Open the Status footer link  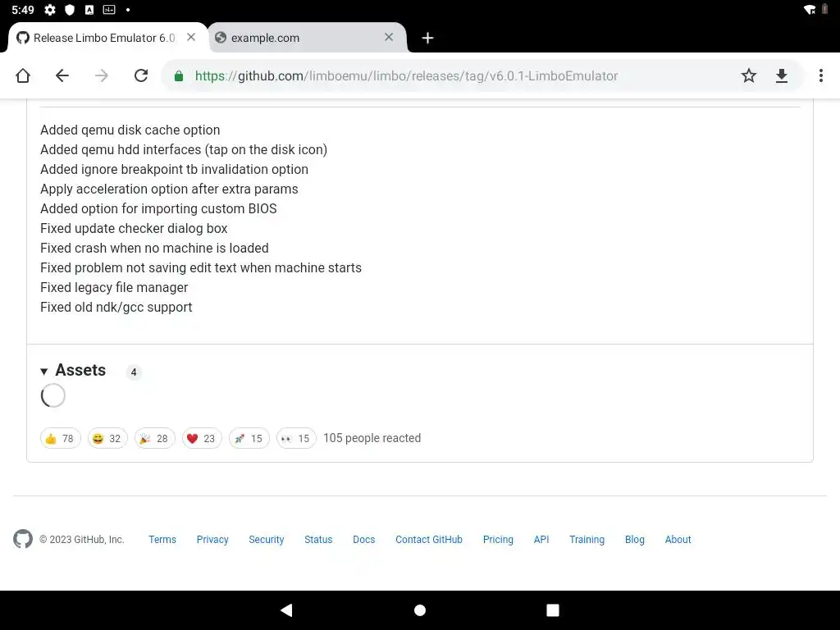(x=318, y=540)
